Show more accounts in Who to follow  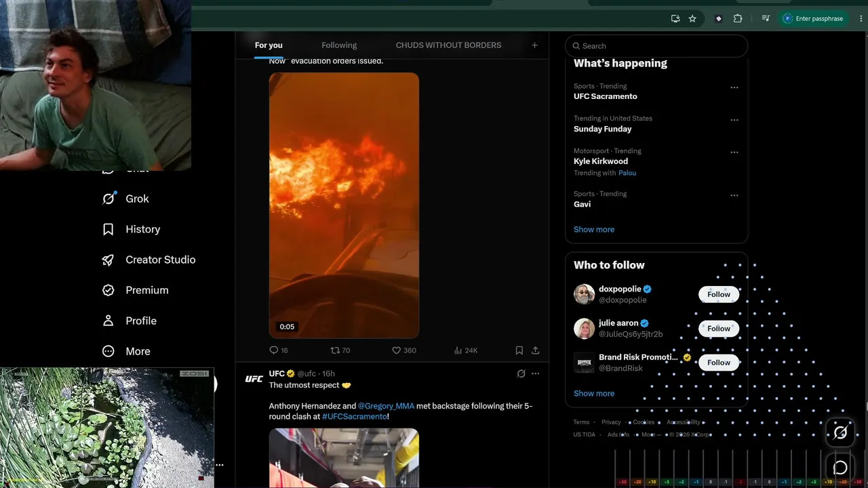[594, 393]
